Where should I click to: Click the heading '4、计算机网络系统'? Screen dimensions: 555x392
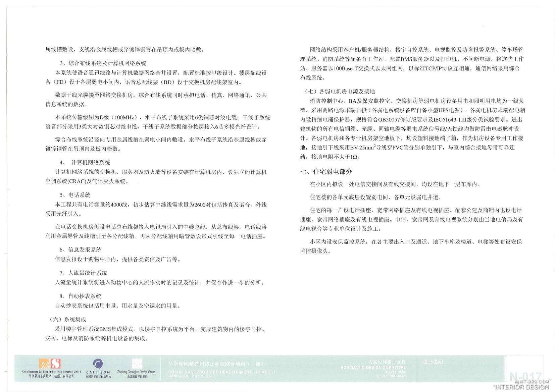click(85, 163)
